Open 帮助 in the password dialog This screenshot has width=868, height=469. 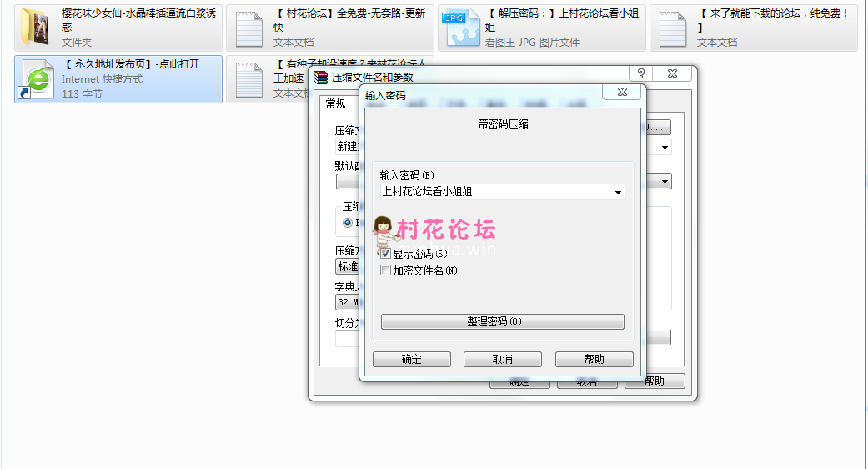coord(594,359)
